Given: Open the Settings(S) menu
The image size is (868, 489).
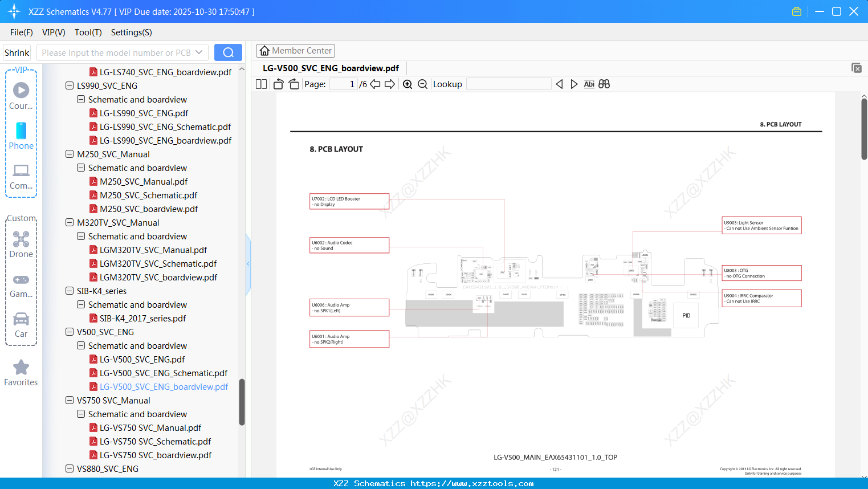Looking at the screenshot, I should [x=132, y=32].
